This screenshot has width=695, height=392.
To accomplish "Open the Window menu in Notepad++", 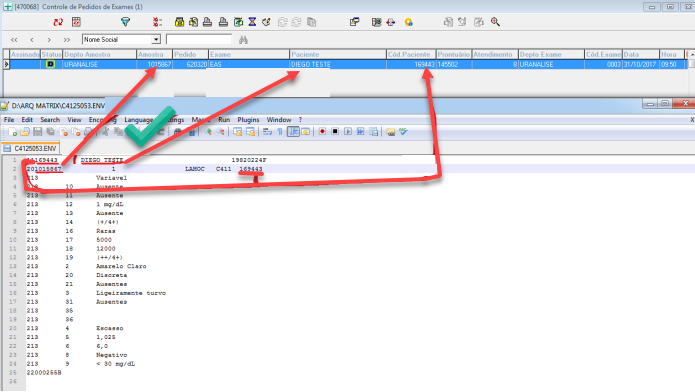I will [x=279, y=120].
